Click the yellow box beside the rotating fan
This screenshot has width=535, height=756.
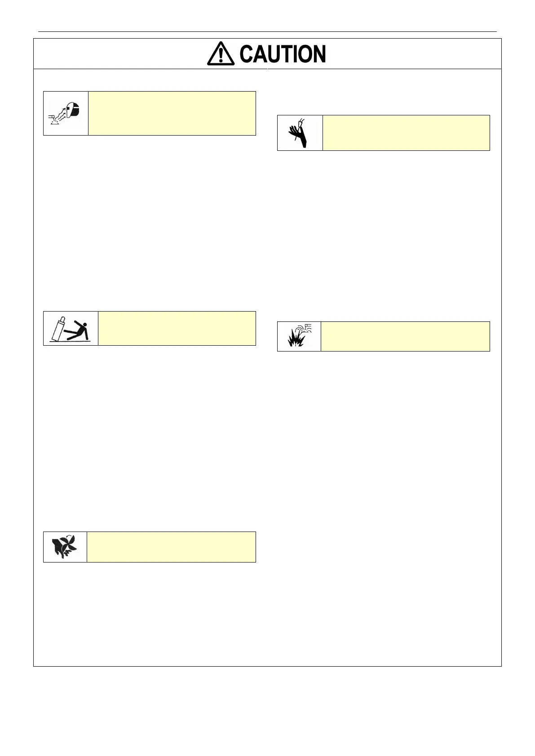click(x=171, y=547)
